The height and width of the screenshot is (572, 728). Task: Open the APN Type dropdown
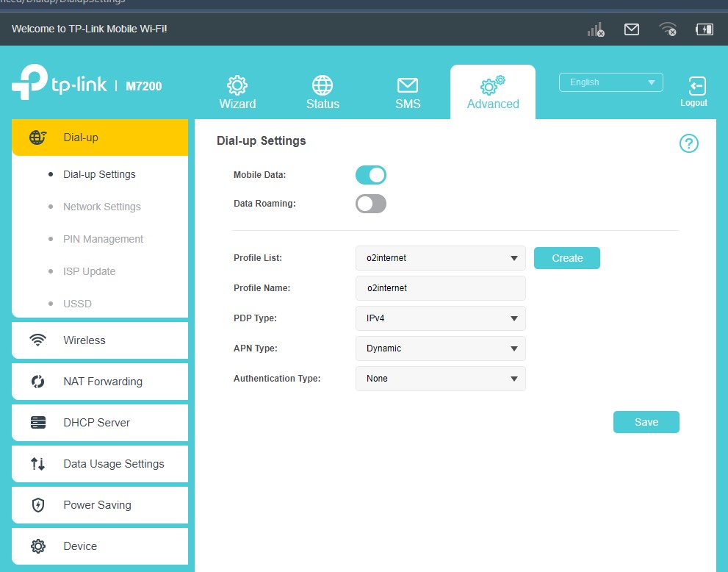(440, 348)
